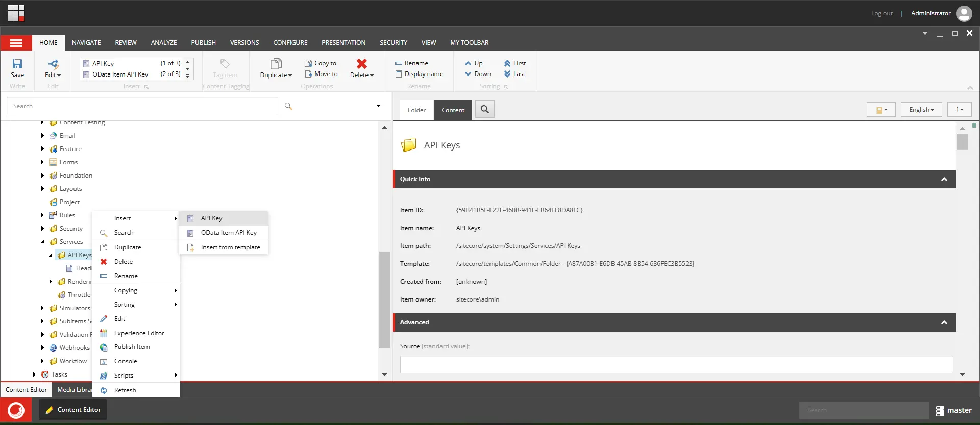Move item to Last position
The width and height of the screenshot is (980, 425).
point(514,74)
